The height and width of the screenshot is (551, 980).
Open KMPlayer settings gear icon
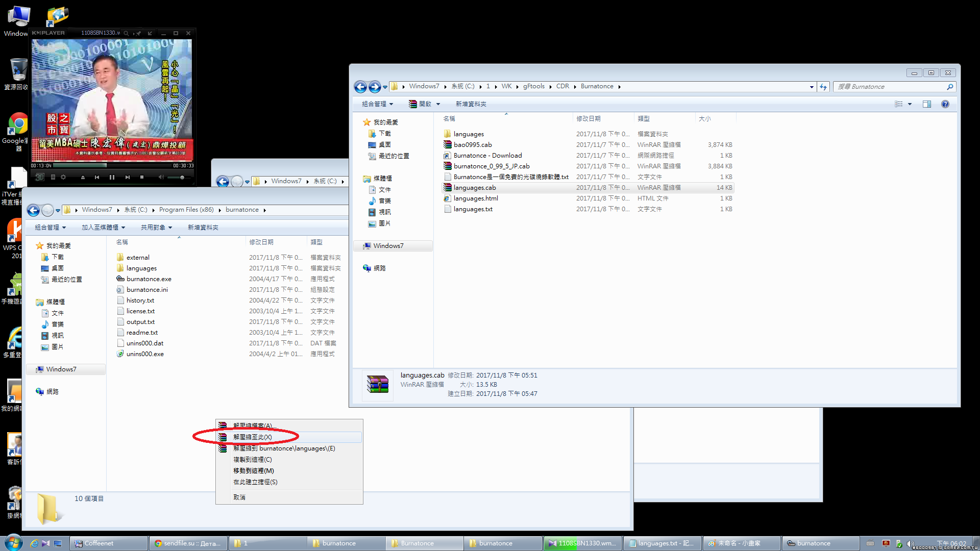tap(63, 177)
